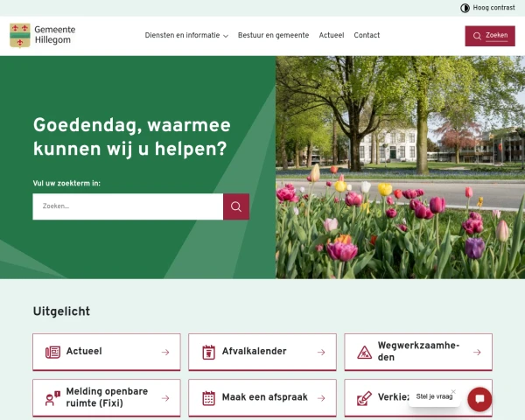Screen dimensions: 525x420
Task: Focus the Zoeken... search input field
Action: [x=128, y=206]
